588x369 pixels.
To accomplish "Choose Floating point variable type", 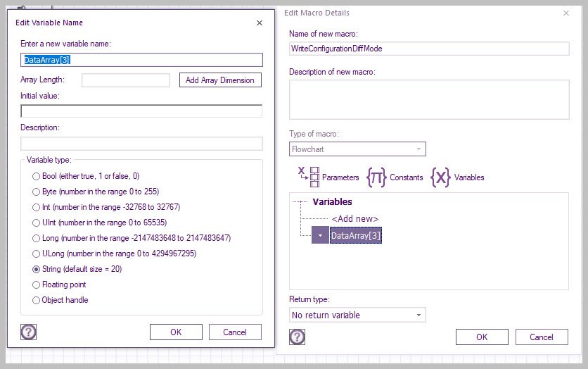I will [x=37, y=284].
